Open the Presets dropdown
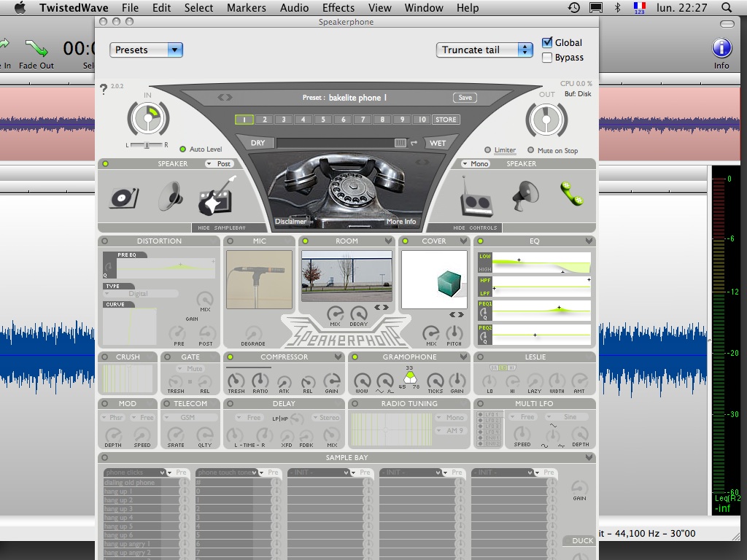This screenshot has height=560, width=747. [146, 50]
